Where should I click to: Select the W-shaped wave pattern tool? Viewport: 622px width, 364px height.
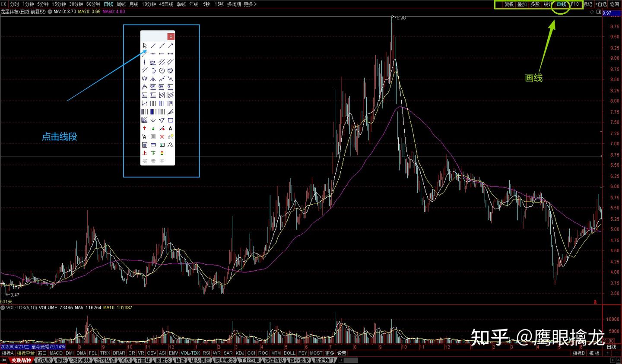point(145,79)
